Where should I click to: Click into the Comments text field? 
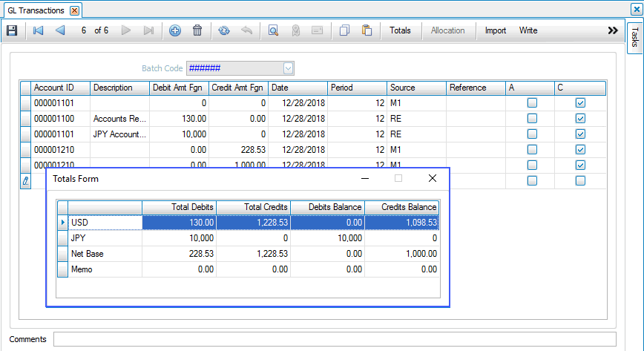point(334,339)
